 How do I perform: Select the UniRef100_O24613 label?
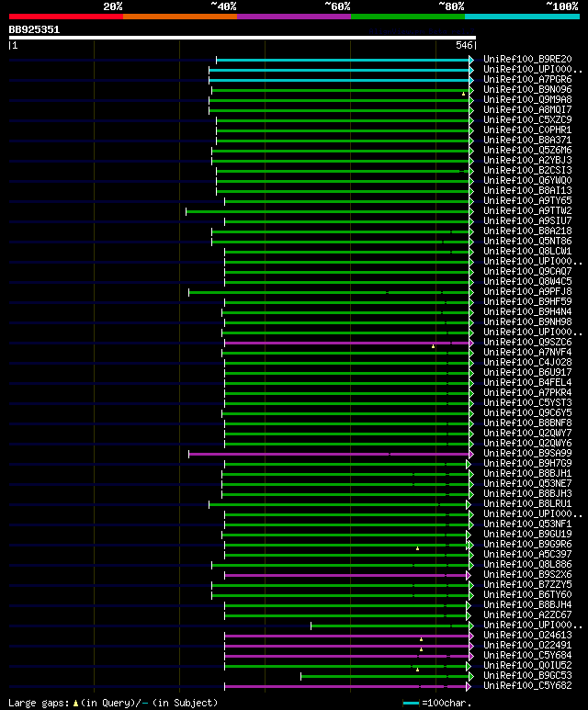(527, 636)
